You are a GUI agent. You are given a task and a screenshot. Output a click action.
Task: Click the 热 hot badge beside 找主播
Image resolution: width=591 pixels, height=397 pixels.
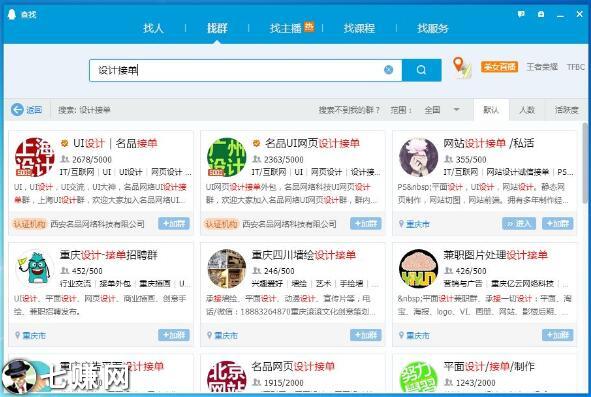pyautogui.click(x=309, y=26)
